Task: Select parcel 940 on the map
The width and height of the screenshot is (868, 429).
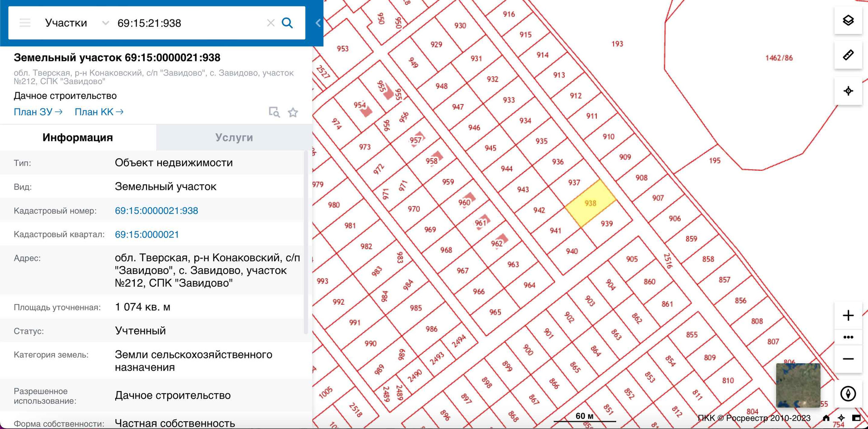Action: 572,251
